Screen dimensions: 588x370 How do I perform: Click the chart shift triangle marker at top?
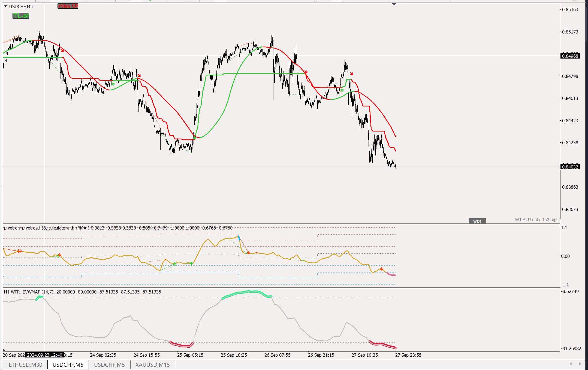click(x=394, y=4)
